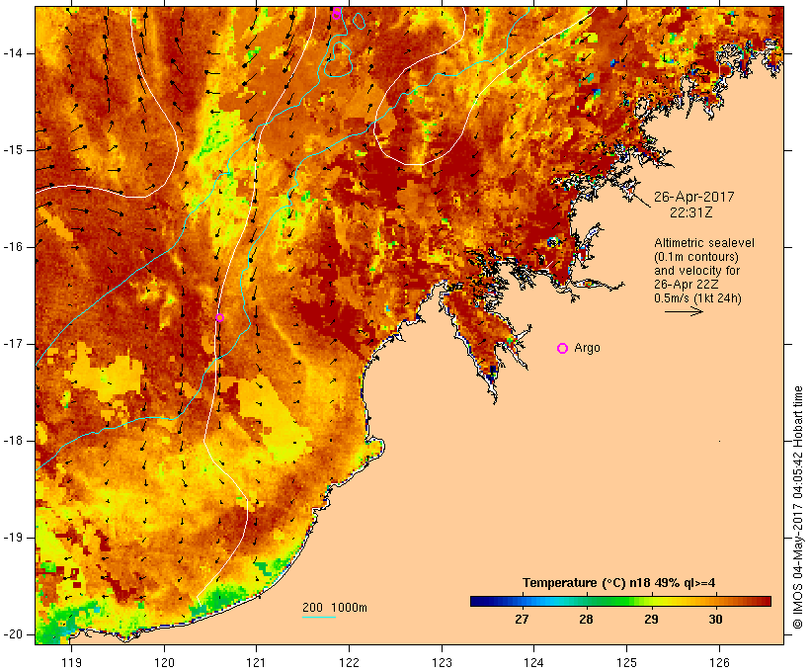
Task: Click the "(0.1m contours)" text line
Action: tap(696, 257)
